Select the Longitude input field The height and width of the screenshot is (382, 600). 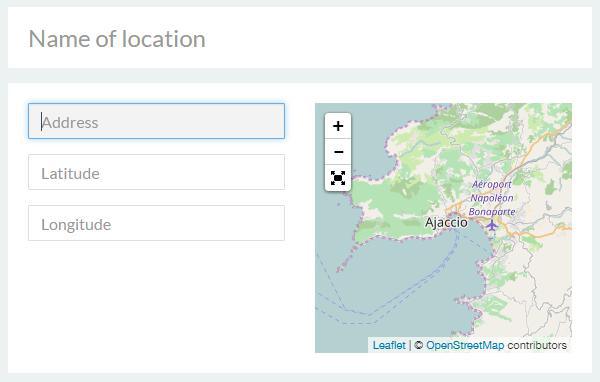157,223
